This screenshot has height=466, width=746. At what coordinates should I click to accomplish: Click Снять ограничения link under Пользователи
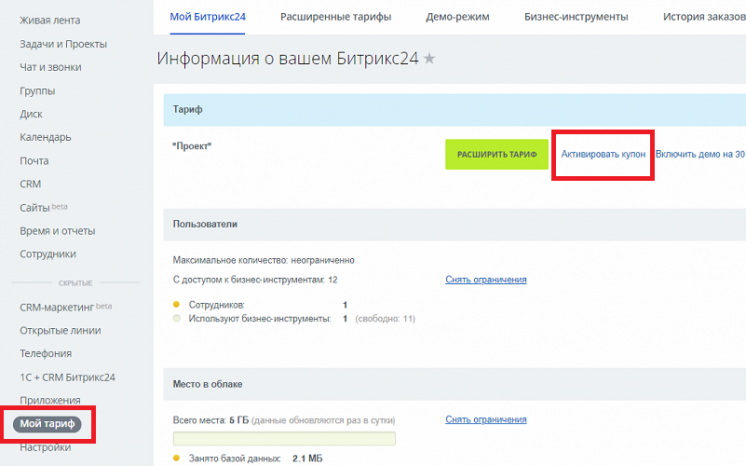coord(486,279)
